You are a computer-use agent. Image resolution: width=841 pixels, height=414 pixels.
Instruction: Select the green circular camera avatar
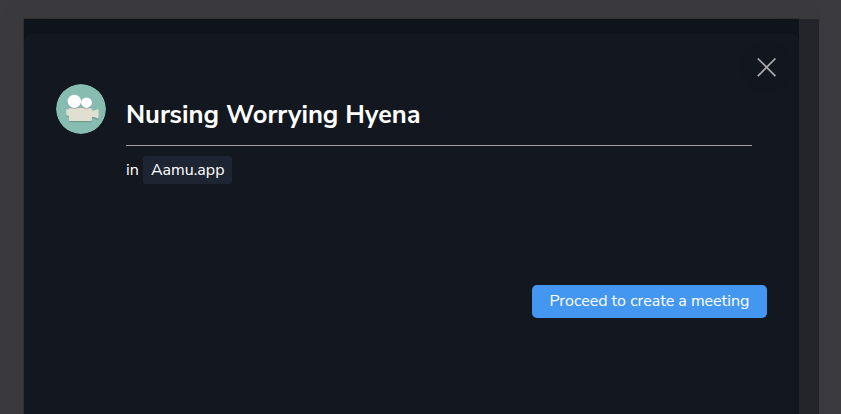click(x=81, y=109)
